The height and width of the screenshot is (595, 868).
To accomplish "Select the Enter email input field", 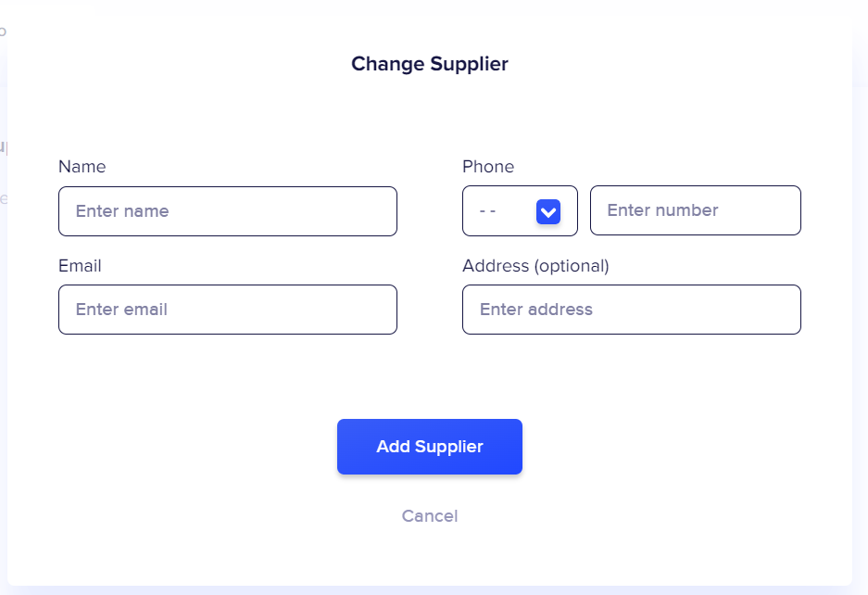I will pos(227,310).
